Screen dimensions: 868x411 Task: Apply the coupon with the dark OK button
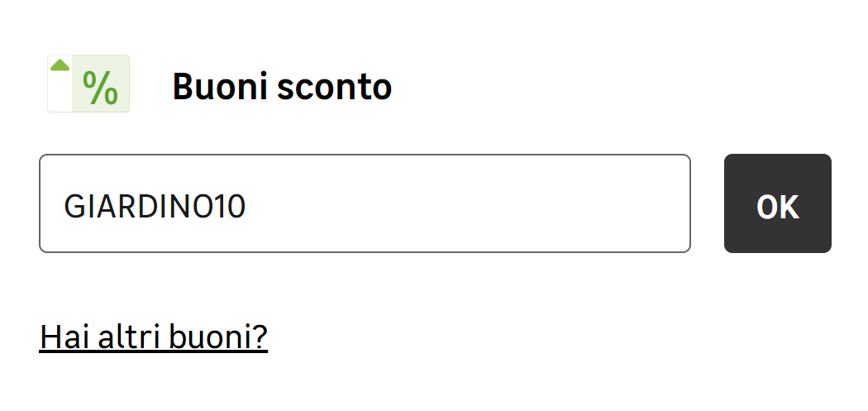[x=777, y=203]
